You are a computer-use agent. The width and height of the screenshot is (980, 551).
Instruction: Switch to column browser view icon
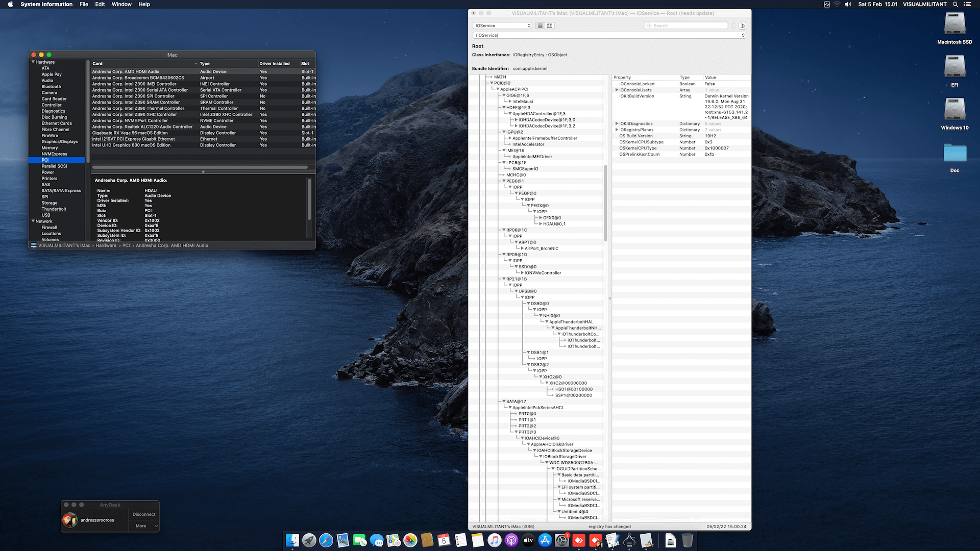point(550,26)
